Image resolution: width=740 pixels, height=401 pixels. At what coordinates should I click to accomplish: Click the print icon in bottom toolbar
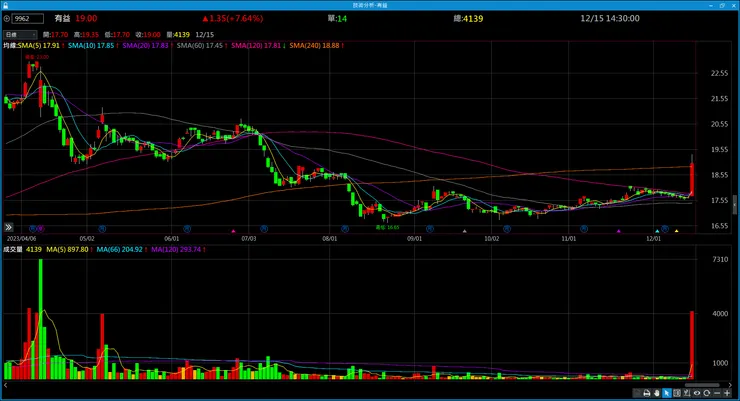[x=647, y=393]
